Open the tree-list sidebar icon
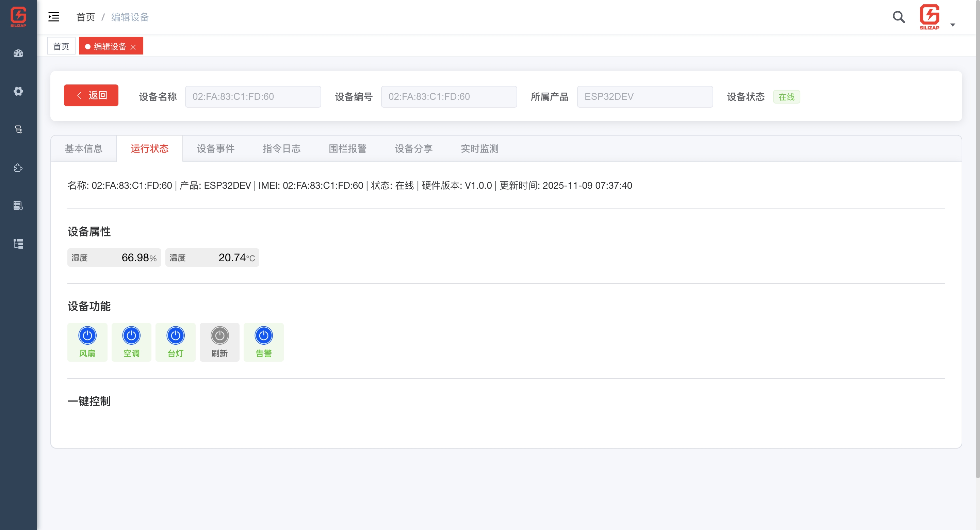The width and height of the screenshot is (980, 530). coord(18,244)
